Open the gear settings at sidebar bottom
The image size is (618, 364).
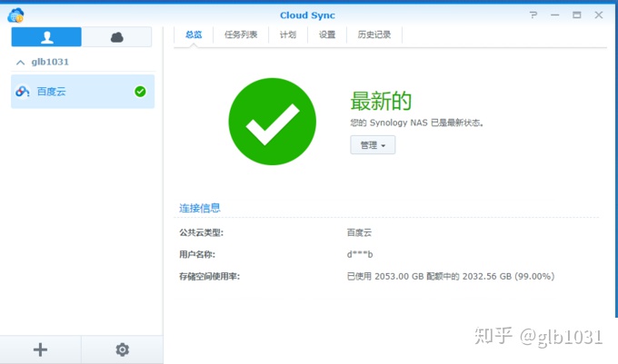point(122,349)
